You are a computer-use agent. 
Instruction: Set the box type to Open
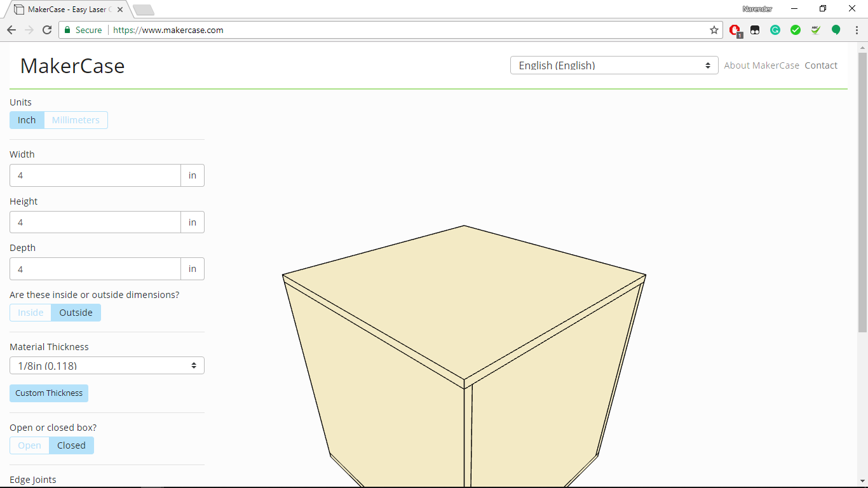(29, 445)
